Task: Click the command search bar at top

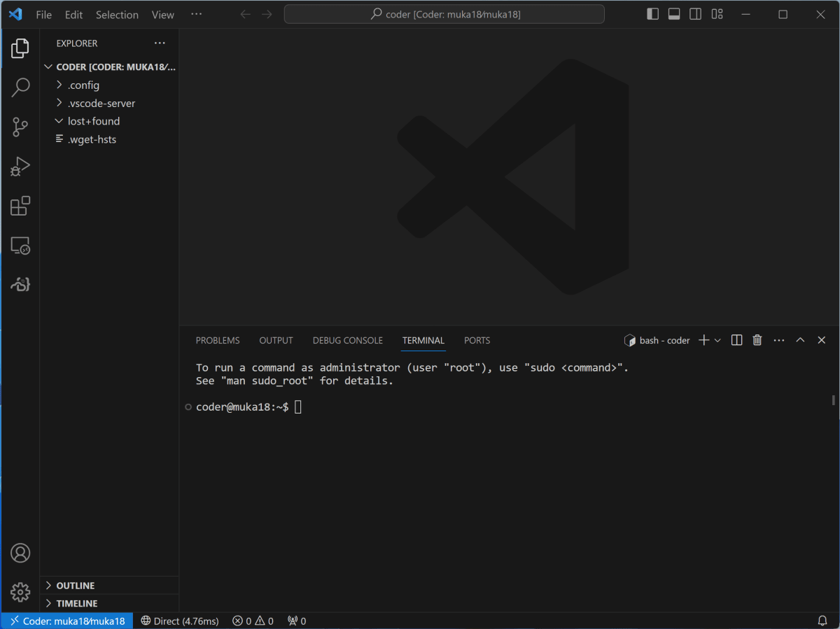Action: (444, 14)
